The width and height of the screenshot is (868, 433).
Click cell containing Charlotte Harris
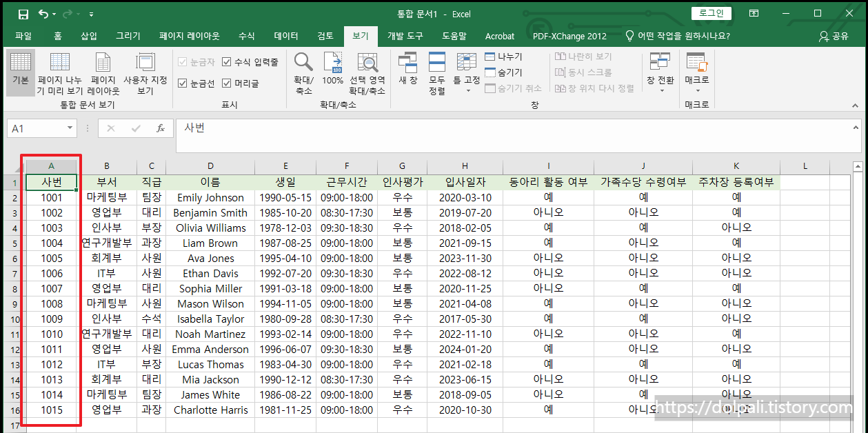tap(210, 410)
